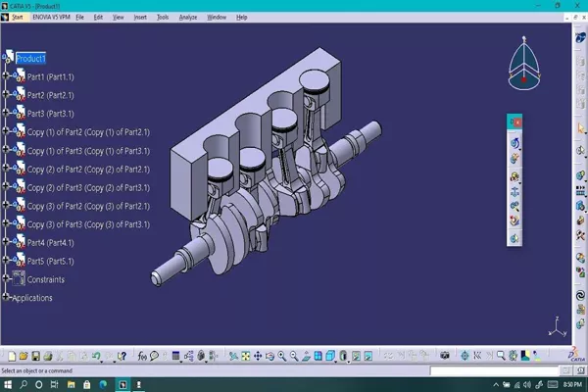Screen dimensions: 588x392
Task: Click the Open folder icon
Action: pos(24,356)
